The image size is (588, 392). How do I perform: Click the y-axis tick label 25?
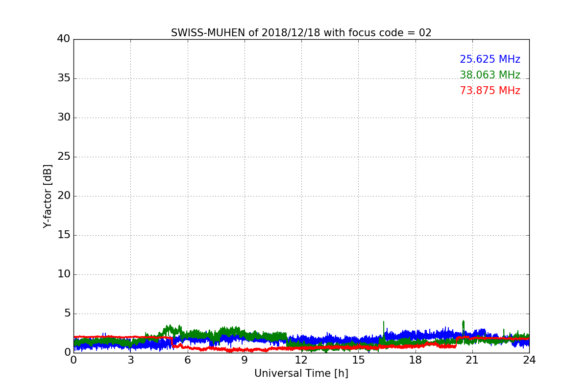[64, 156]
